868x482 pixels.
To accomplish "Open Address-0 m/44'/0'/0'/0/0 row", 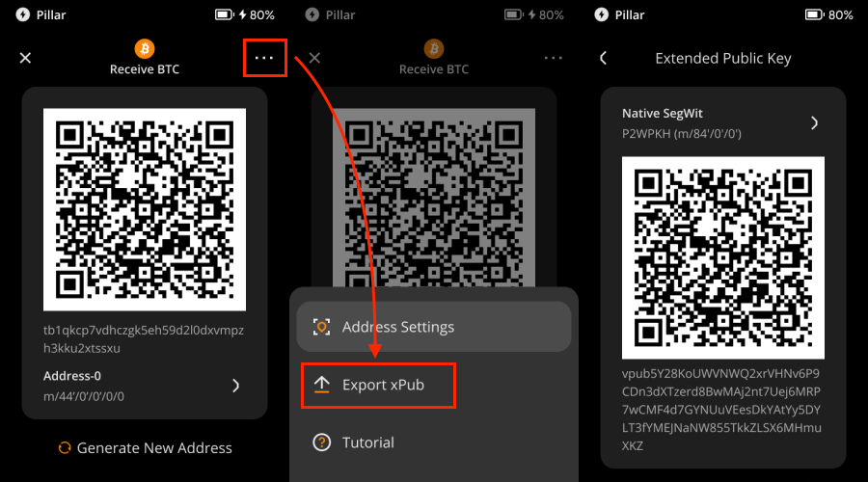I will tap(135, 386).
